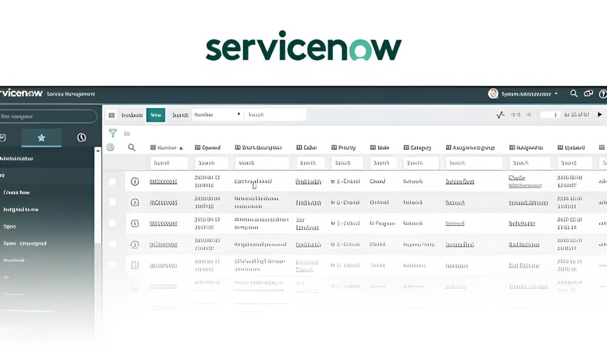Toggle the column search magnifier icon in header row

pos(132,147)
